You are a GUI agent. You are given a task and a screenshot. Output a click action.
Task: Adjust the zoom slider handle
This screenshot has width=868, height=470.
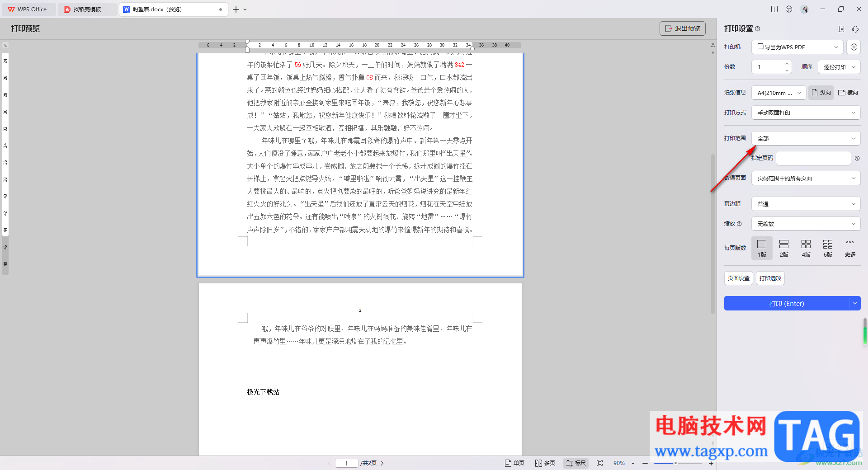point(675,463)
